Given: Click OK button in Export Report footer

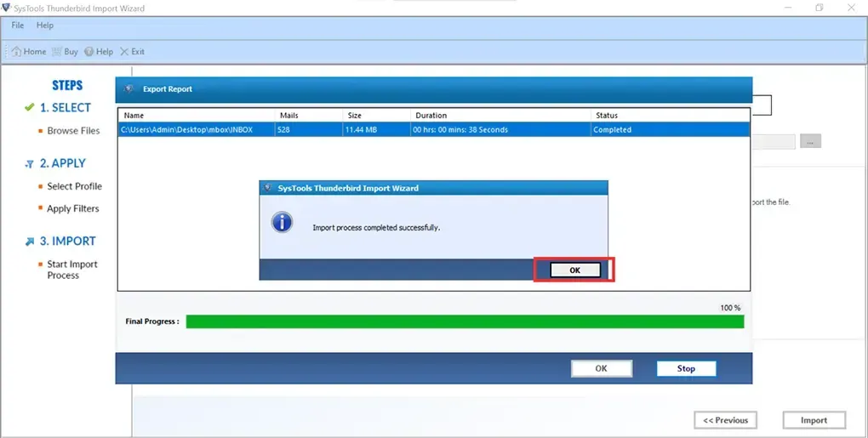Looking at the screenshot, I should pos(601,369).
